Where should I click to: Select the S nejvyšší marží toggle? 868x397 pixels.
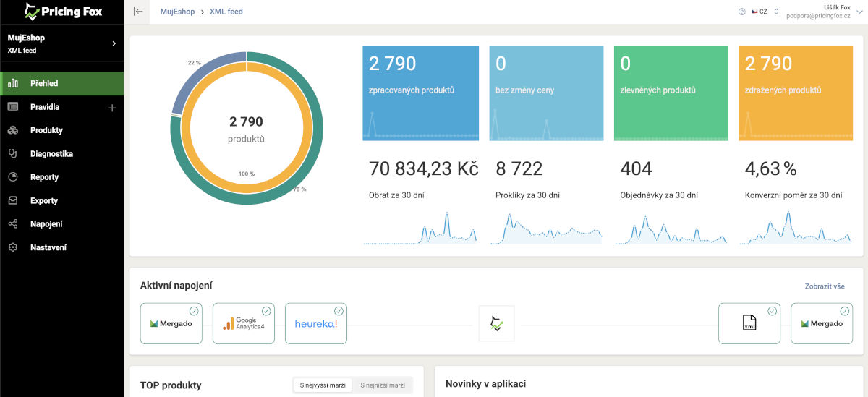pyautogui.click(x=323, y=385)
